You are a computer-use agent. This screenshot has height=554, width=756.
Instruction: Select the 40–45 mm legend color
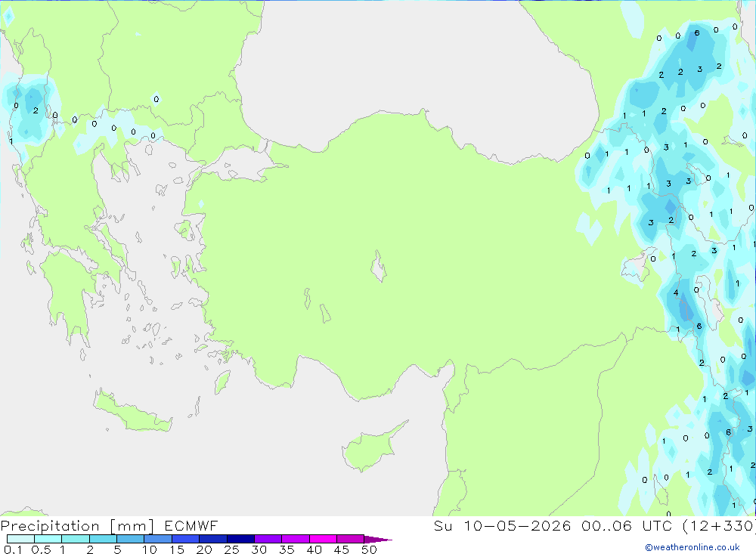pos(323,539)
